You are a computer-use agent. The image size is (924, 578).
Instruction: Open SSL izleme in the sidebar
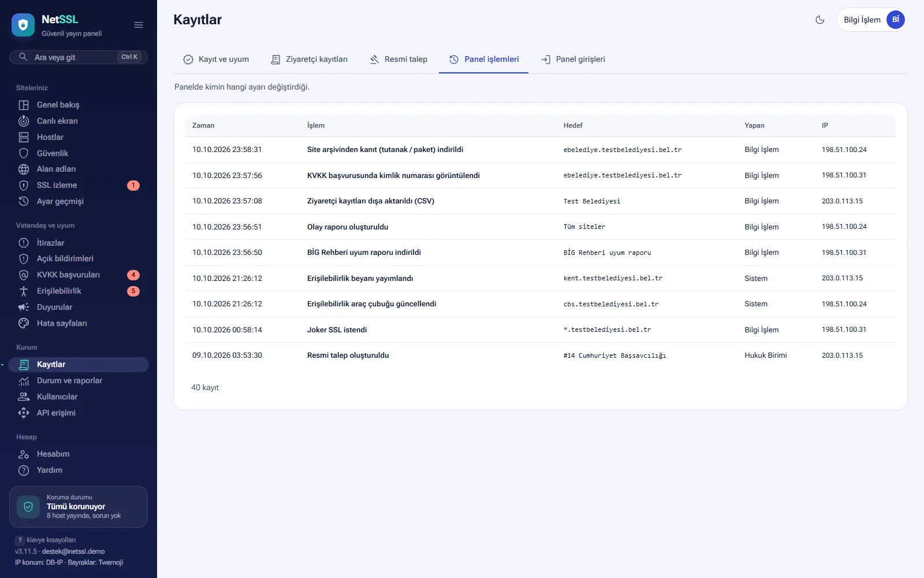79,186
